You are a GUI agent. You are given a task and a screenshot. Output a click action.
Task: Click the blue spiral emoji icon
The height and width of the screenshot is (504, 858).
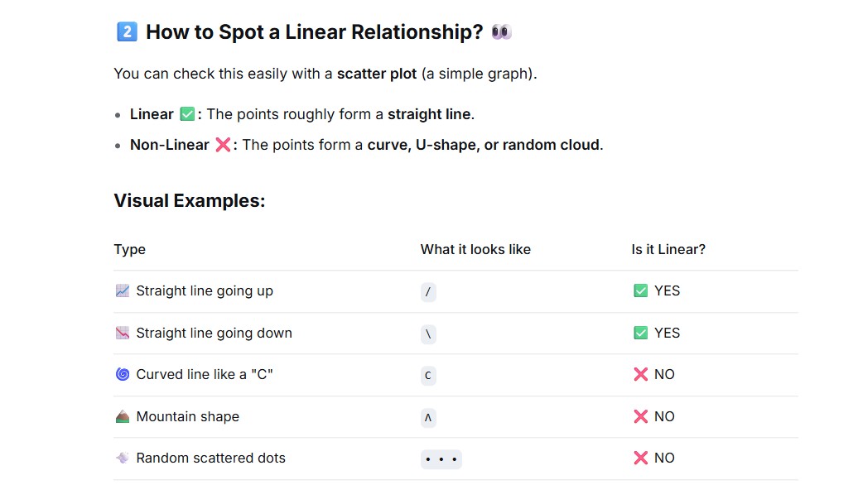tap(123, 374)
